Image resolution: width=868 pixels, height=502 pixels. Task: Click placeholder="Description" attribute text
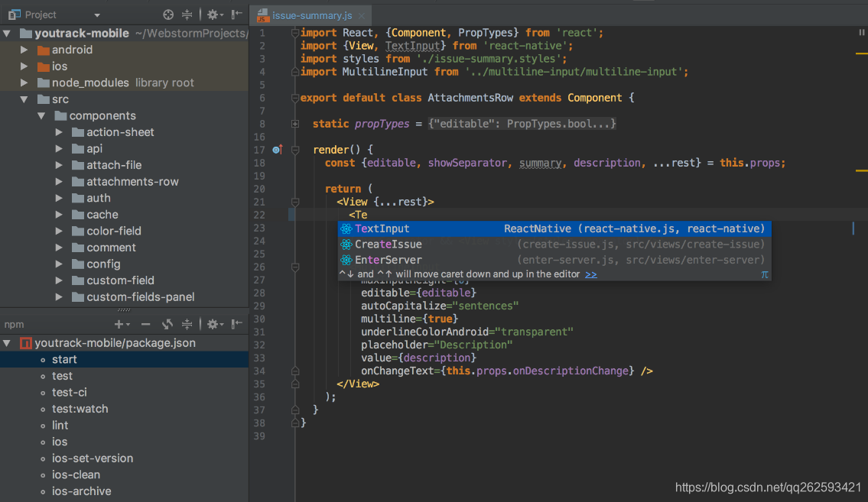click(437, 345)
